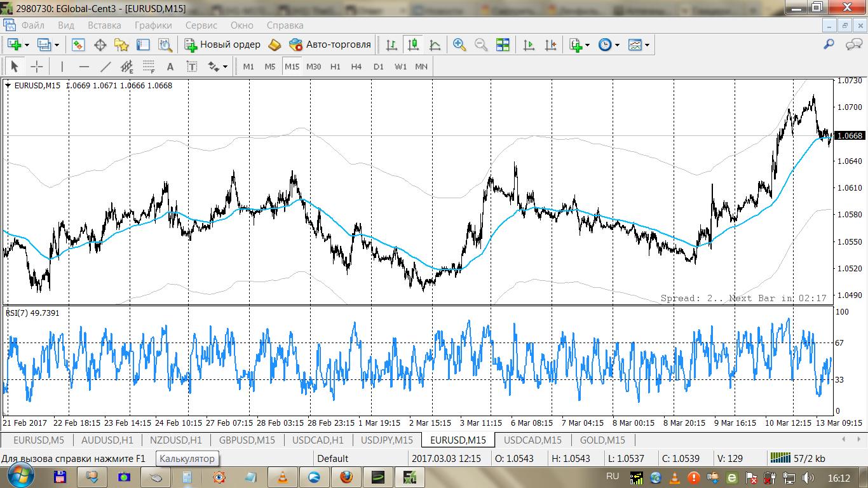Image resolution: width=868 pixels, height=488 pixels.
Task: Open the Графики menu
Action: tap(153, 25)
